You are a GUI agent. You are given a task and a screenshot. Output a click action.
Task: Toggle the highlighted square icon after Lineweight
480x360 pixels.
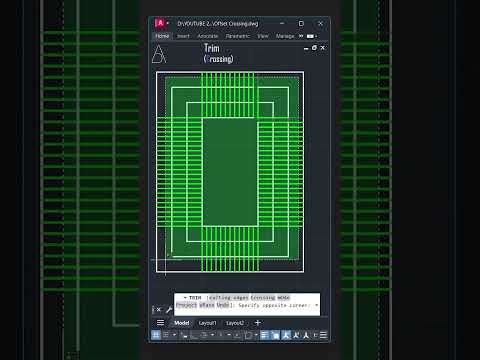[275, 335]
